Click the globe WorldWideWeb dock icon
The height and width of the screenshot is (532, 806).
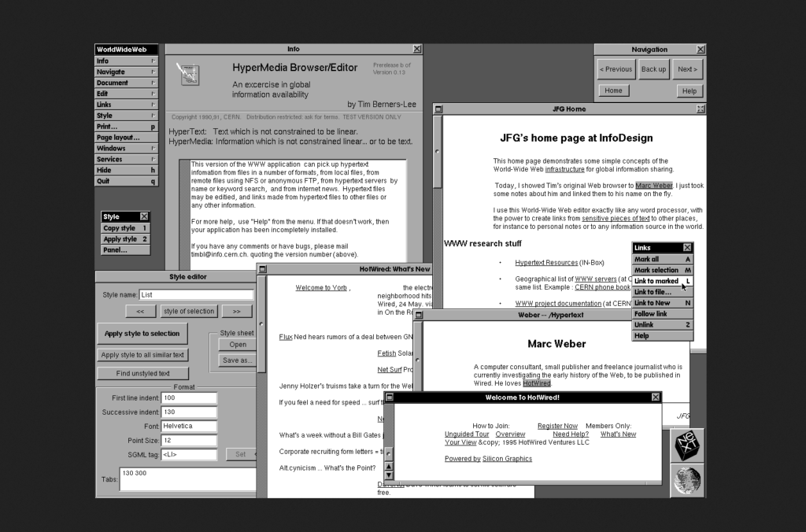[x=687, y=481]
